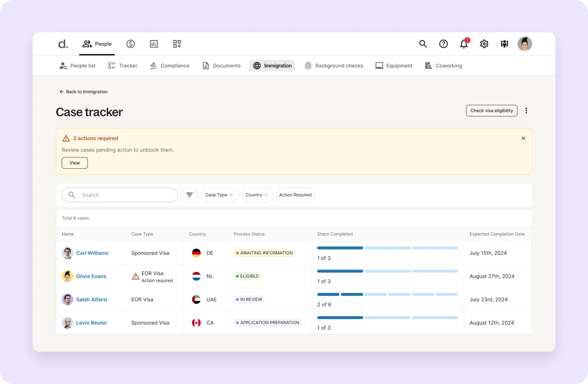This screenshot has width=588, height=384.
Task: Click the Germany flag icon
Action: pos(196,253)
